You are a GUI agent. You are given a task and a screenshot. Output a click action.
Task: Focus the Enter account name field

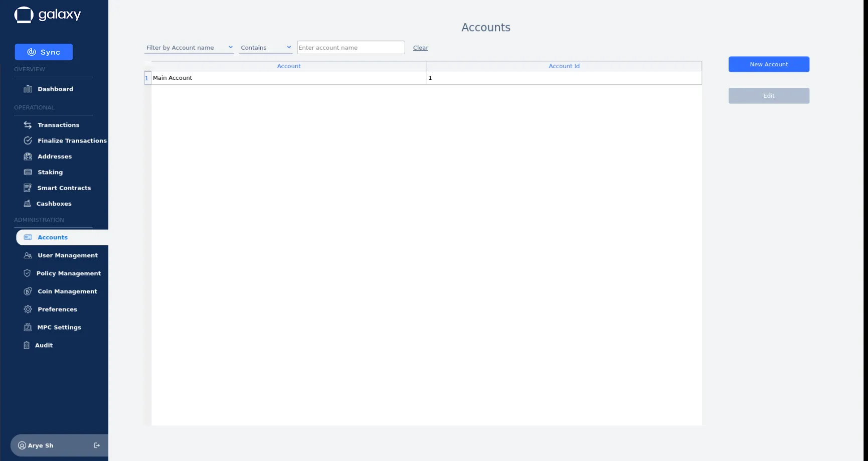click(x=351, y=48)
